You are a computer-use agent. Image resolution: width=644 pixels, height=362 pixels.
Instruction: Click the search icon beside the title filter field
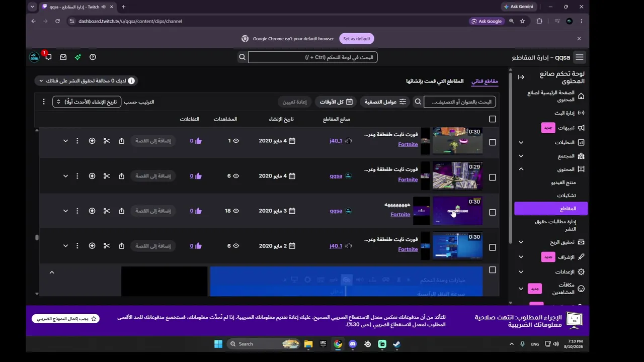pos(418,102)
